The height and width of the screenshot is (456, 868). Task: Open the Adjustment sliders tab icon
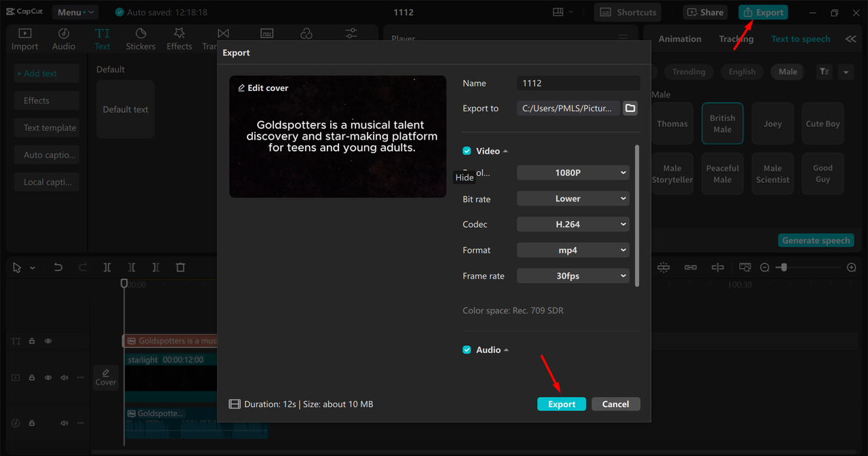351,34
